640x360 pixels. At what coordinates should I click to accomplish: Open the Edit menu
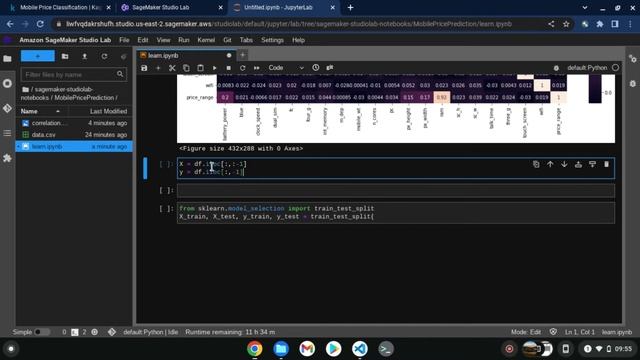coord(142,40)
